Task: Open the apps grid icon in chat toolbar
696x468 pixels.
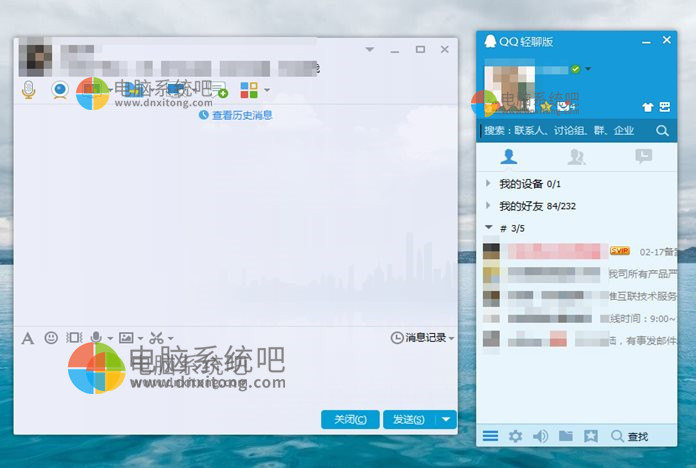Action: [x=249, y=90]
